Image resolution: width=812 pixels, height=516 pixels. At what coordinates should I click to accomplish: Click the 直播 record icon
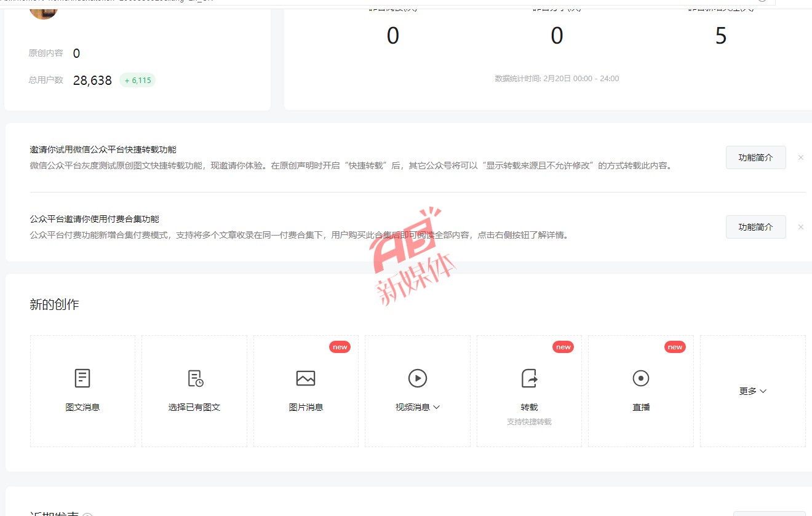(x=641, y=378)
